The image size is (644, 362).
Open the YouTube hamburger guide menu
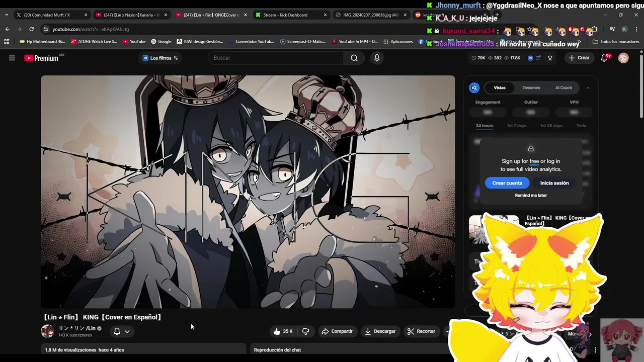[12, 58]
